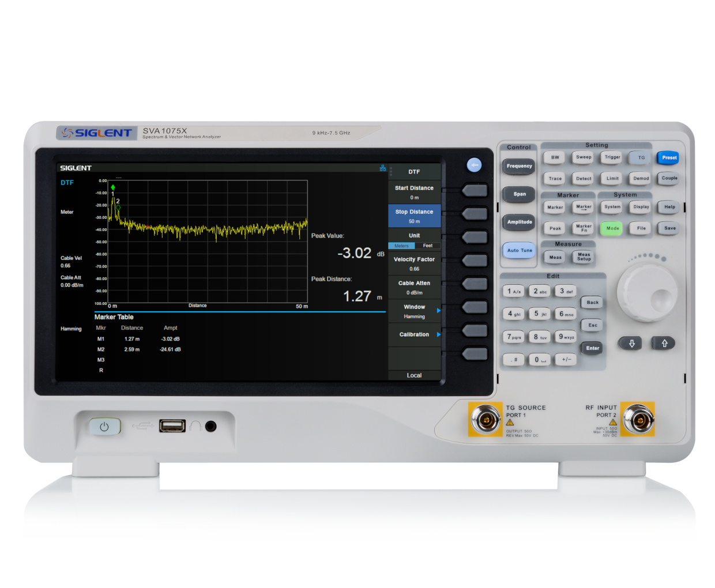
Task: Click the softkey beside Calibration
Action: tap(475, 331)
